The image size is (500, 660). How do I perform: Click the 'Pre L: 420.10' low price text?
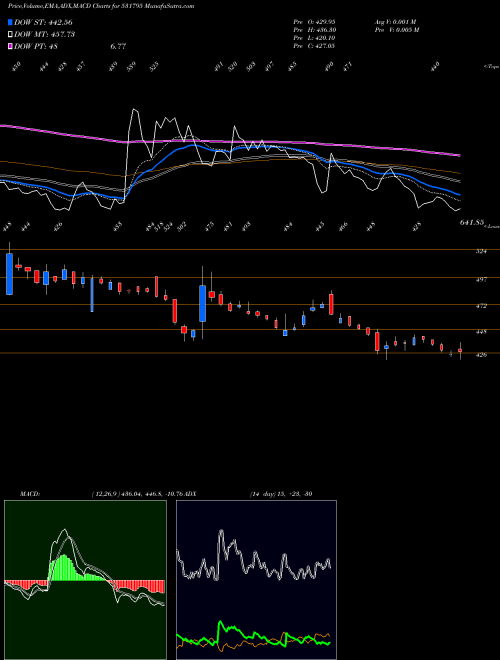pos(314,38)
